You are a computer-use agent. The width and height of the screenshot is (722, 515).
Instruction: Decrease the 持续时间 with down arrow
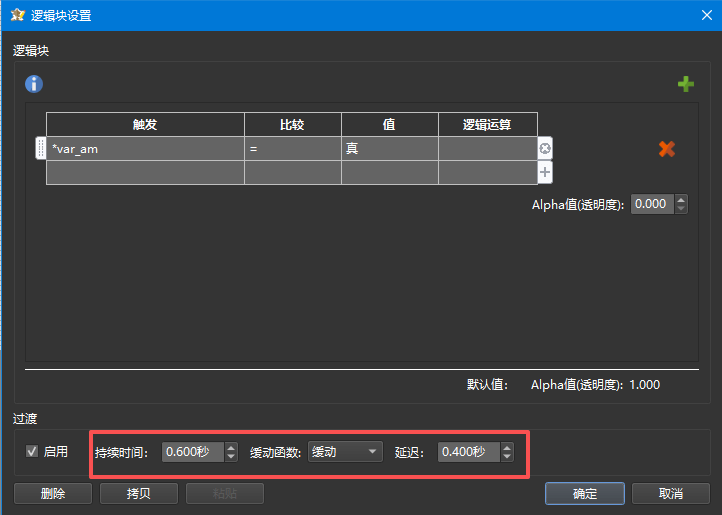[231, 457]
